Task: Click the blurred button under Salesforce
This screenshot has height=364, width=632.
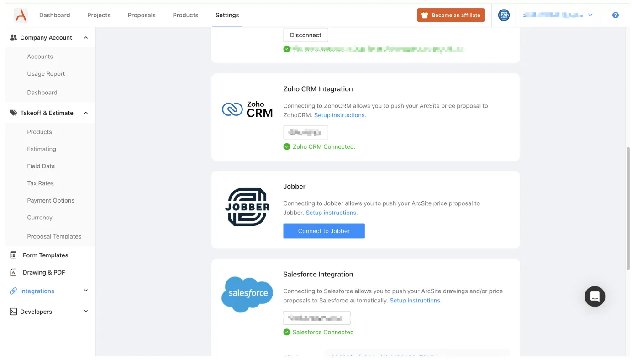Action: (x=317, y=318)
